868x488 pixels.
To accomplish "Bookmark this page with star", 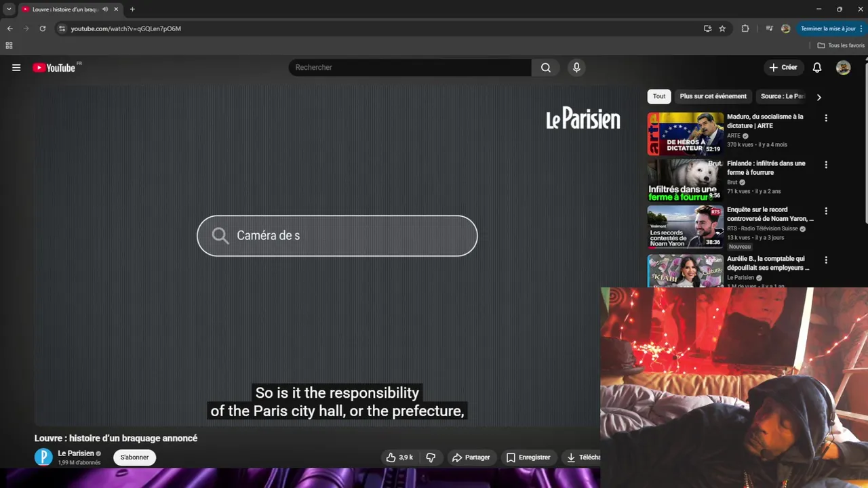I will [x=722, y=28].
